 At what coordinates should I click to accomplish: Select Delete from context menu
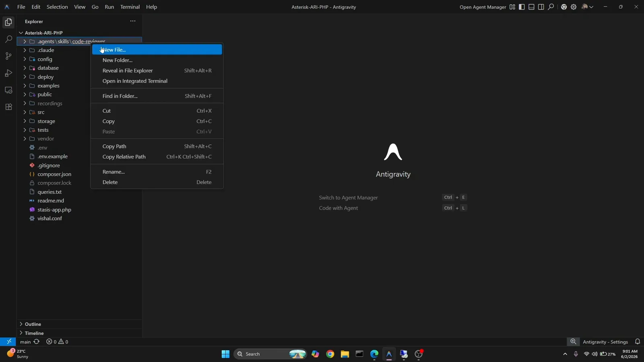pos(157,182)
